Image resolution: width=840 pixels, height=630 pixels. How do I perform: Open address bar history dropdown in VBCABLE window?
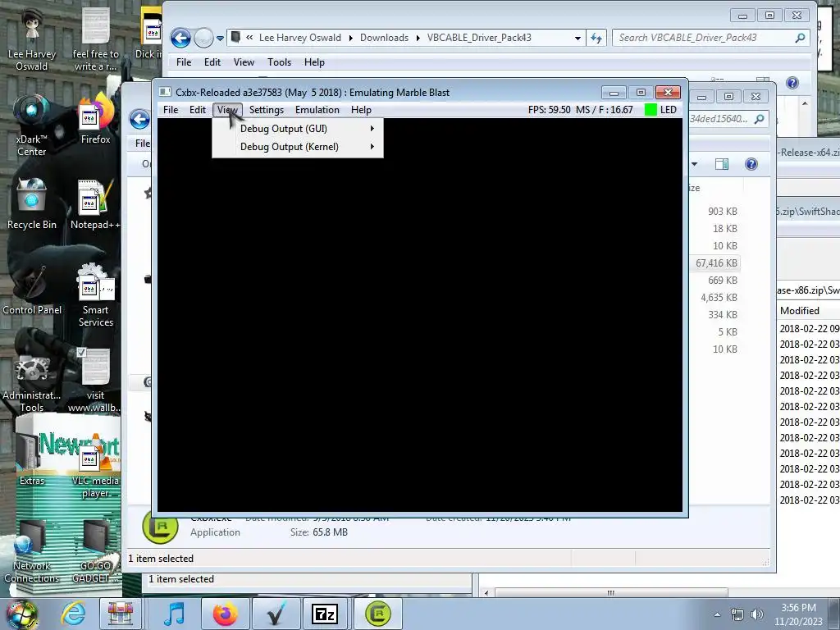tap(577, 38)
